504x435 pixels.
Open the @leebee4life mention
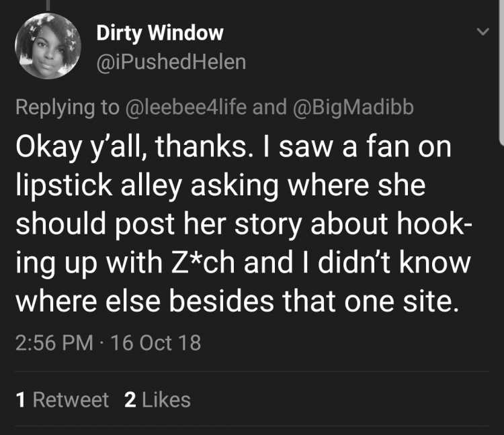pos(186,107)
